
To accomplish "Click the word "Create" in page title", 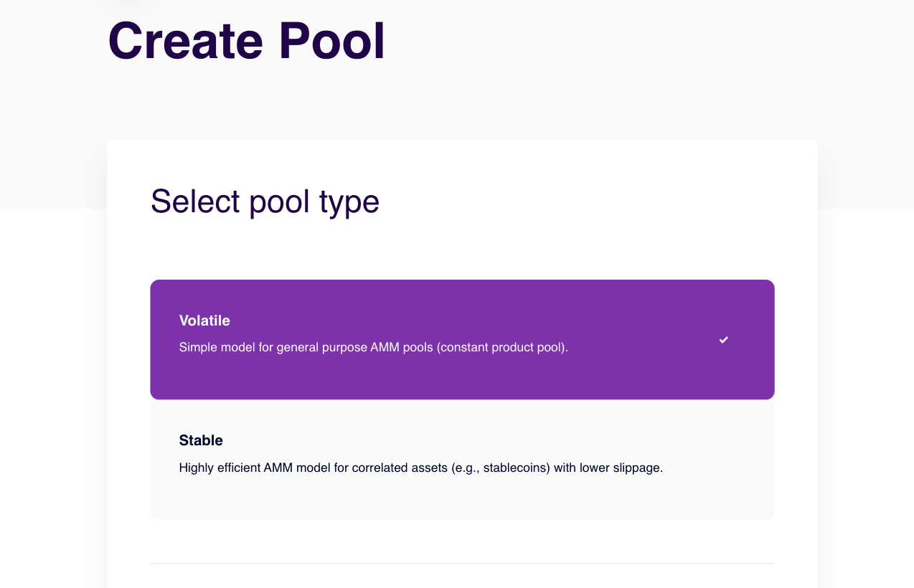I will tap(185, 42).
